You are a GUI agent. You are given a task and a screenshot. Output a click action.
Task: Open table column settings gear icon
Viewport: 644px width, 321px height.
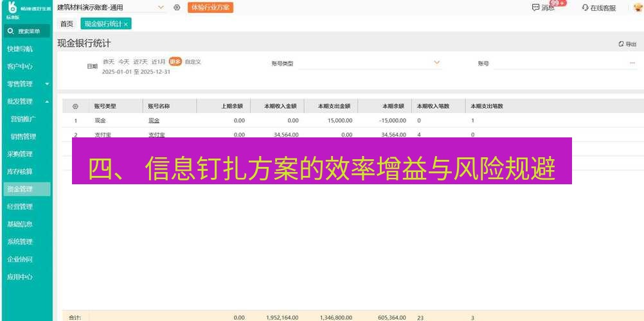(75, 107)
